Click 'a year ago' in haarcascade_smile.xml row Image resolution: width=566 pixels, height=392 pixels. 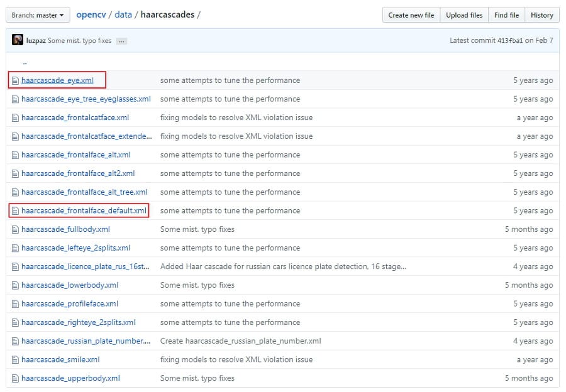535,360
